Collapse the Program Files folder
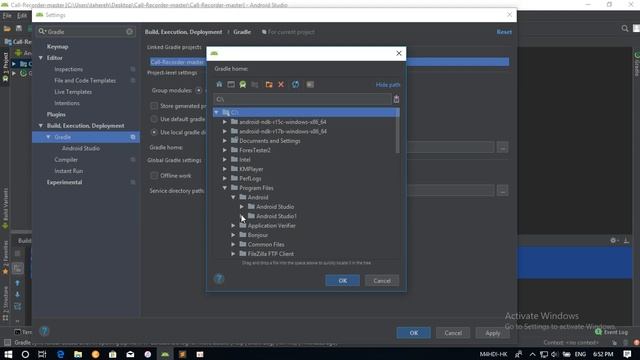The width and height of the screenshot is (640, 360). click(x=225, y=188)
